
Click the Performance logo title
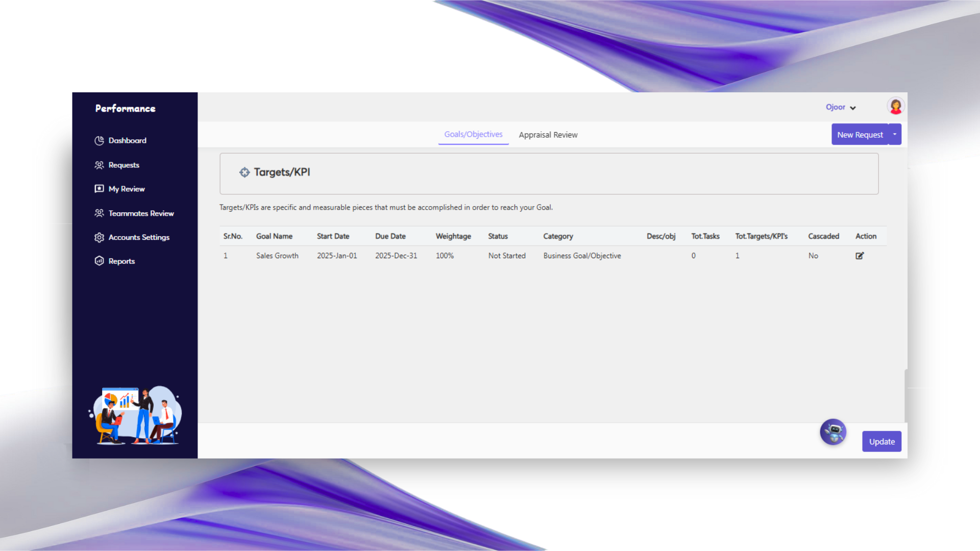click(125, 108)
